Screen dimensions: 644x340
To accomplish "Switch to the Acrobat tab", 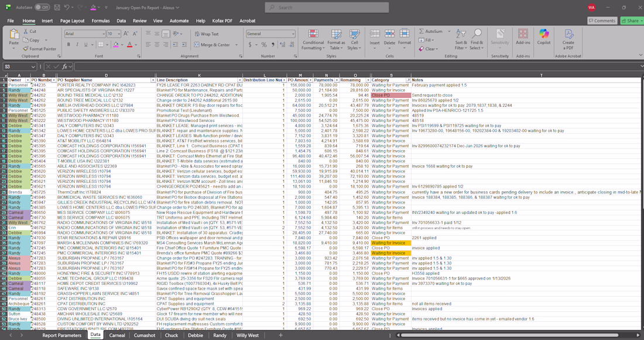I will click(247, 21).
